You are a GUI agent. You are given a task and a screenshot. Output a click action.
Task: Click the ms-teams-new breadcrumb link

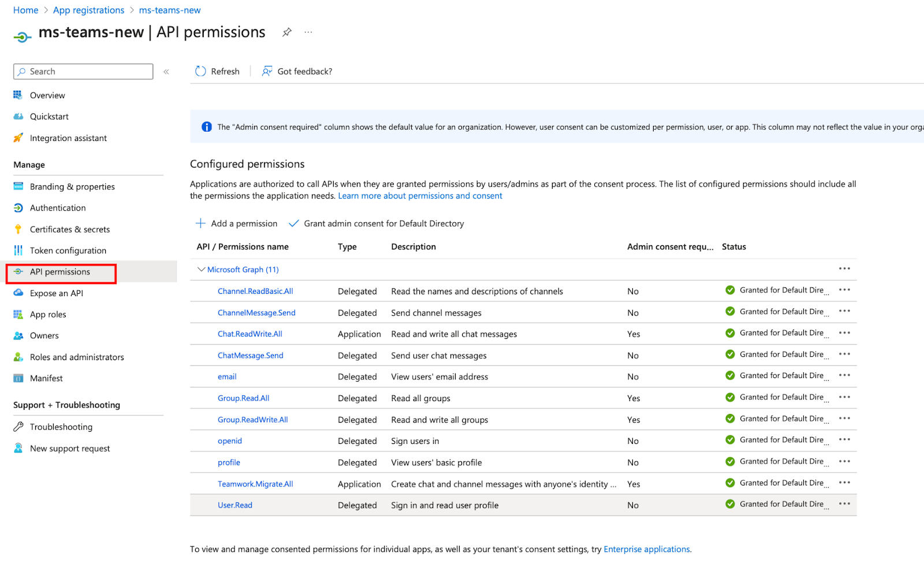(170, 10)
